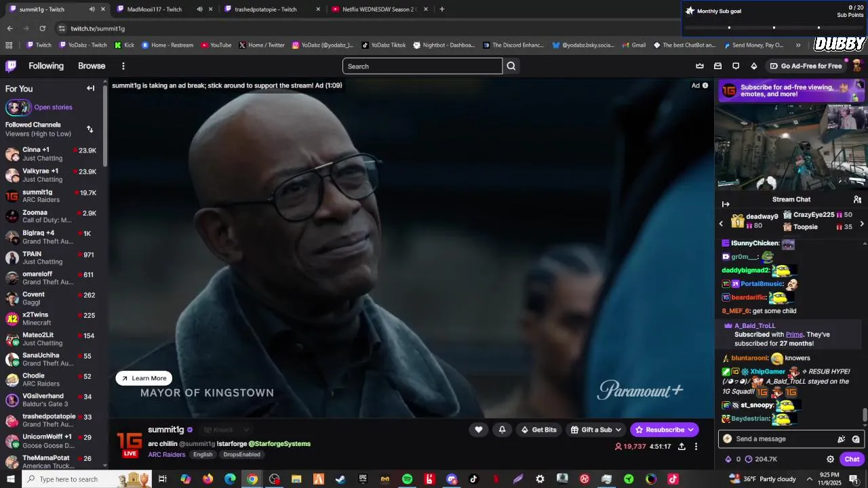Go back in browser history

[9, 28]
